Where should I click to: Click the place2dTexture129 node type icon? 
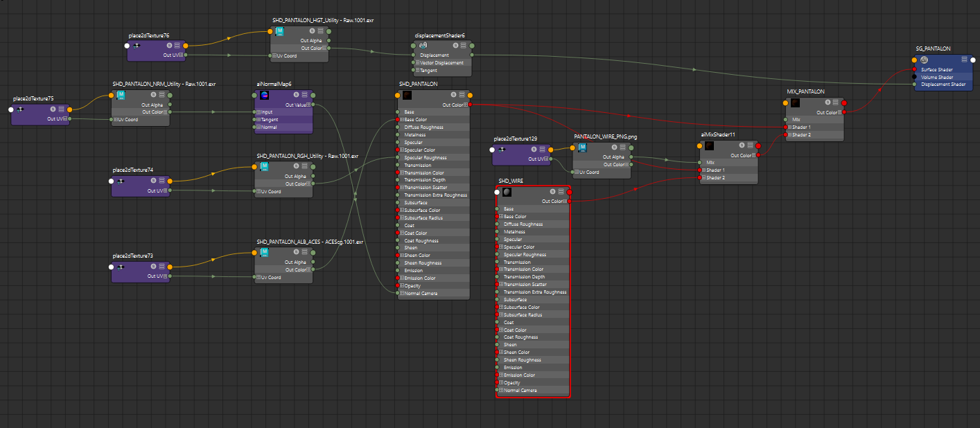point(502,149)
